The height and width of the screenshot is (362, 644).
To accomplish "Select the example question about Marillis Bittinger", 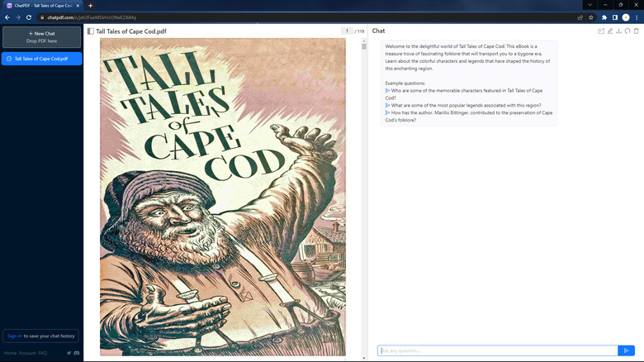I will point(469,117).
